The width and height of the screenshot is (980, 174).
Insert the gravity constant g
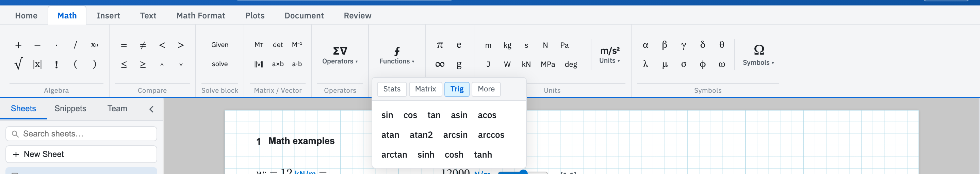[x=459, y=64]
